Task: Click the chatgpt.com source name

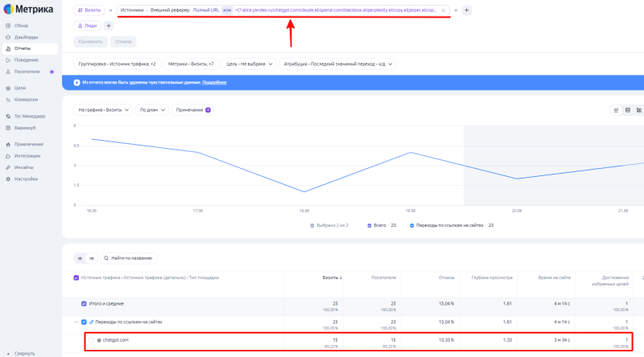Action: coord(115,340)
